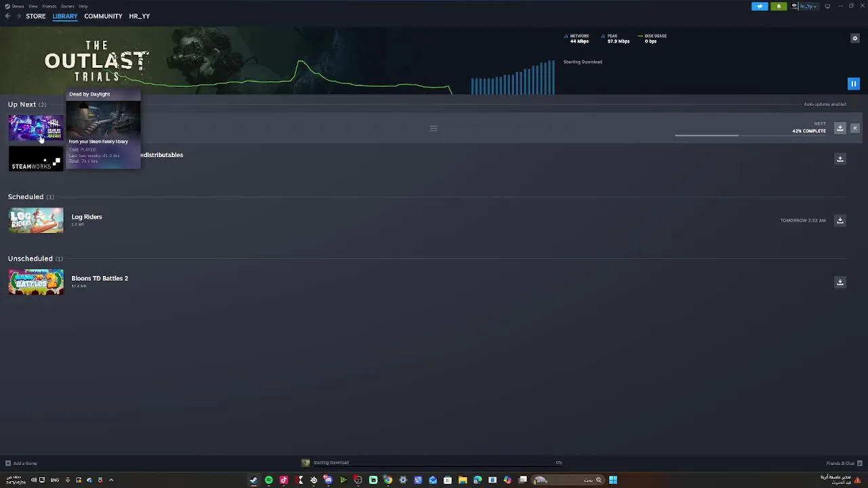Click the Up Next section header
The width and height of the screenshot is (868, 488).
pyautogui.click(x=27, y=104)
